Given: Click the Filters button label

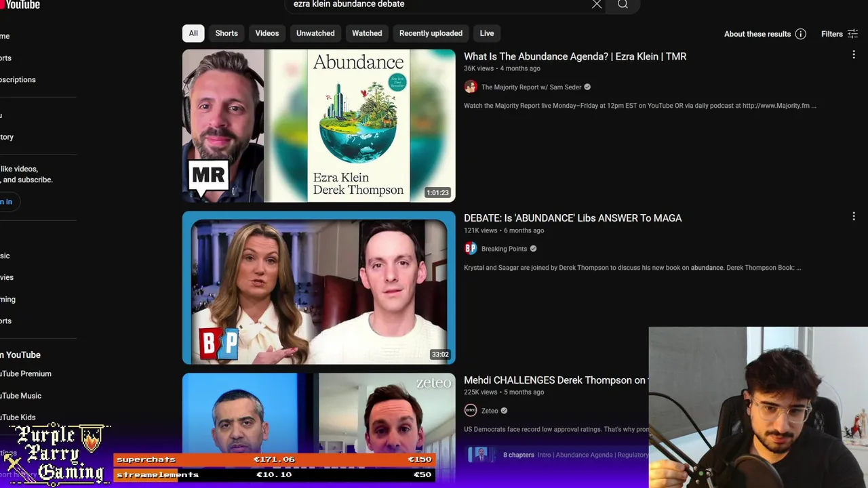Looking at the screenshot, I should point(832,34).
